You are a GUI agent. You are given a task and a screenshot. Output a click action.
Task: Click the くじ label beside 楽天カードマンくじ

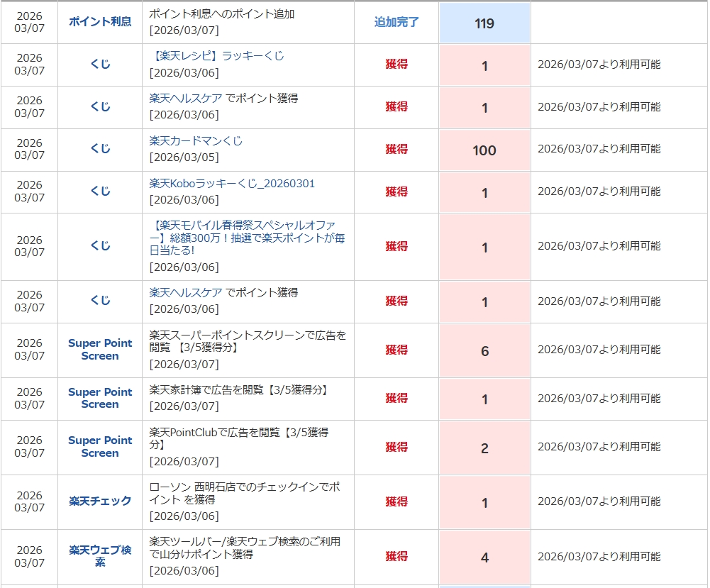(x=100, y=148)
